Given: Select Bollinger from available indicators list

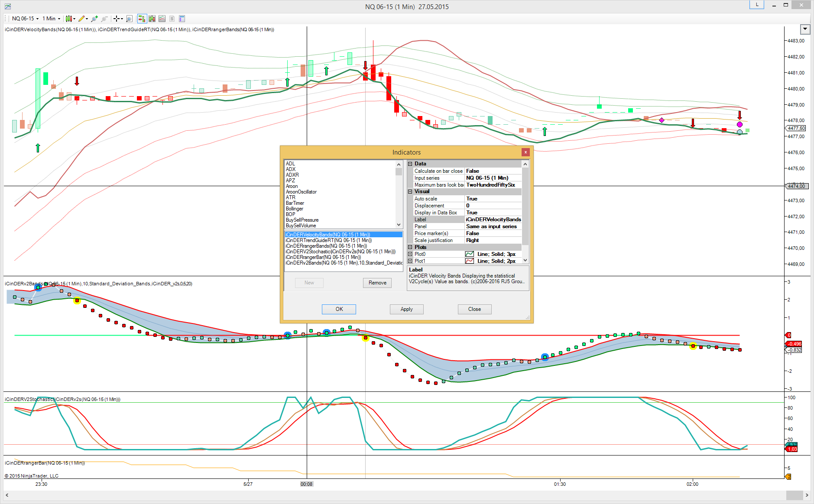Looking at the screenshot, I should pos(295,209).
